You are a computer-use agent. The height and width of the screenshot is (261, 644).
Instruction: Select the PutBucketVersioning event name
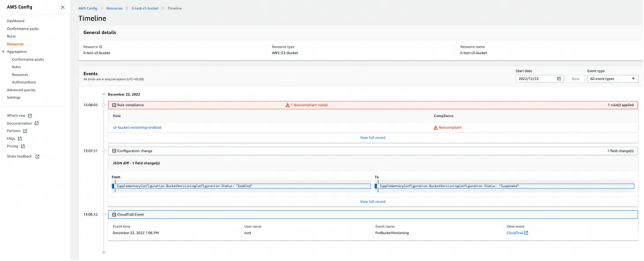pyautogui.click(x=392, y=233)
